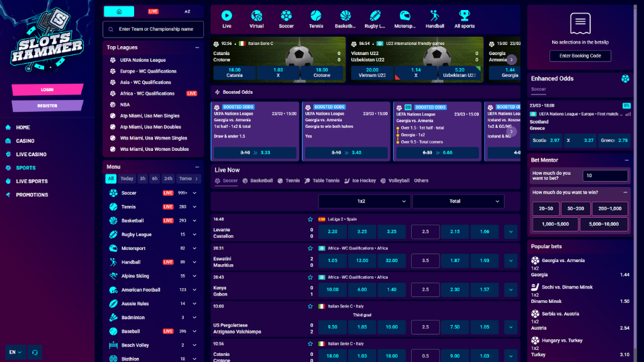The width and height of the screenshot is (644, 362).
Task: Choose the 20–50 win range
Action: coord(546,208)
